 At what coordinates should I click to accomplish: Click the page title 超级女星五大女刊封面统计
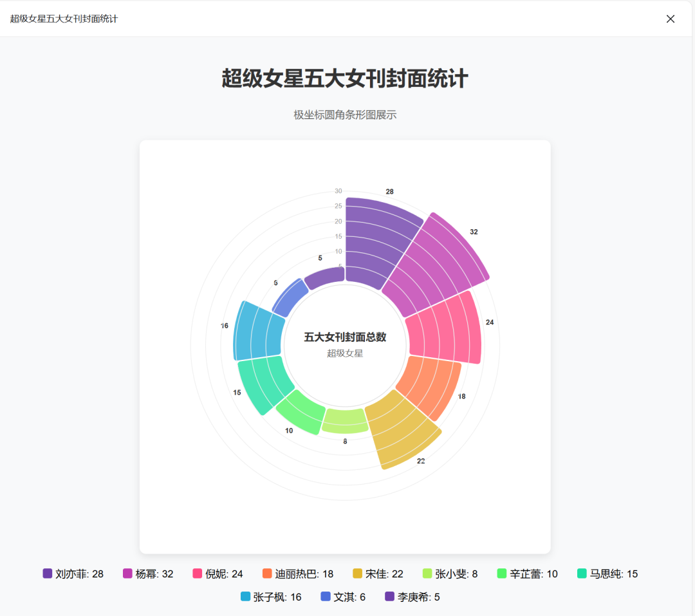[x=346, y=79]
